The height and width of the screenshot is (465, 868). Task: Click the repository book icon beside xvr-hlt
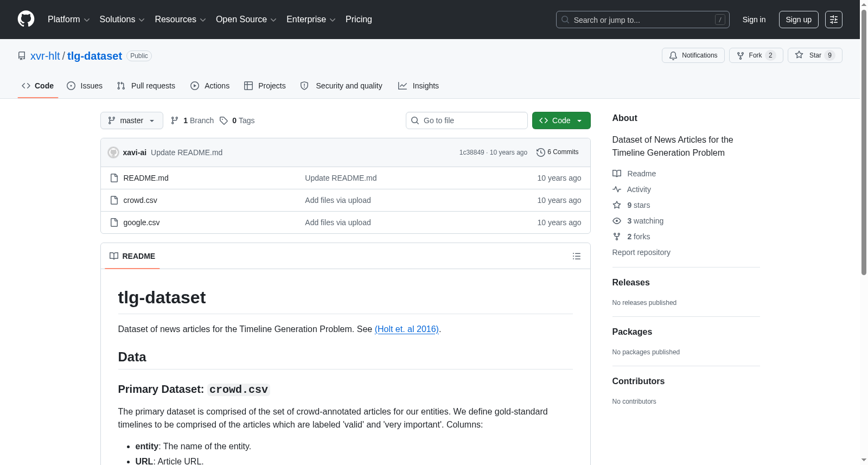tap(22, 56)
